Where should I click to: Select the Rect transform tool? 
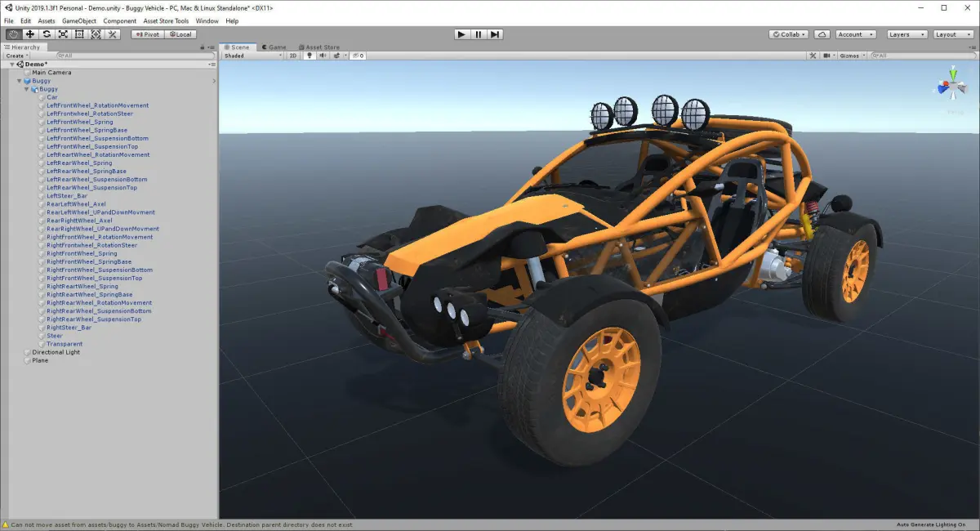click(x=79, y=34)
